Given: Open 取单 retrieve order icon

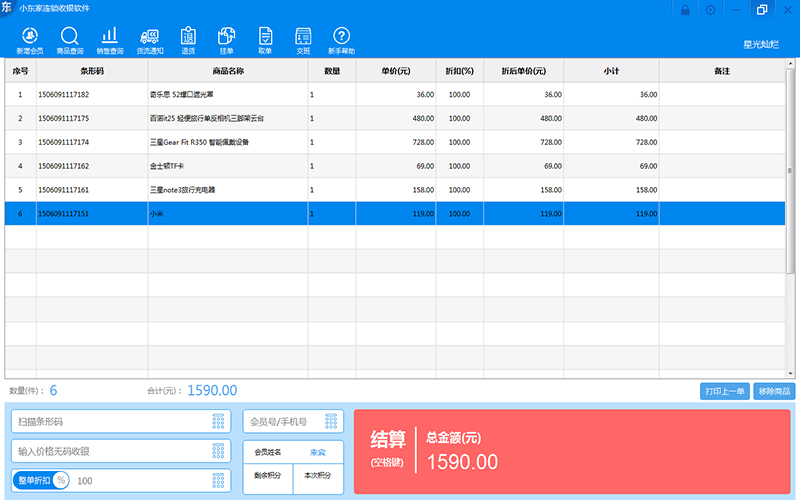Looking at the screenshot, I should (265, 38).
